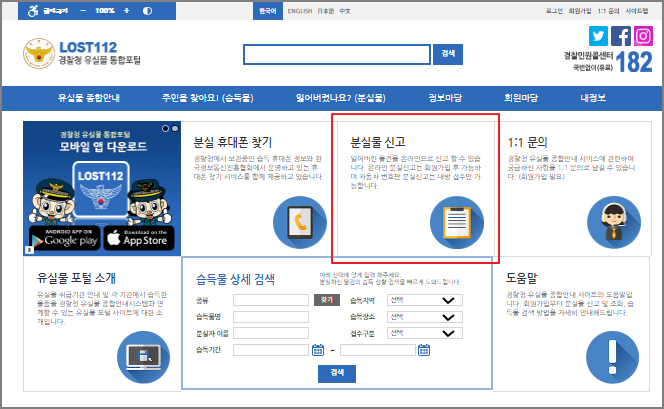Switch language to ENGLISH

(x=300, y=11)
